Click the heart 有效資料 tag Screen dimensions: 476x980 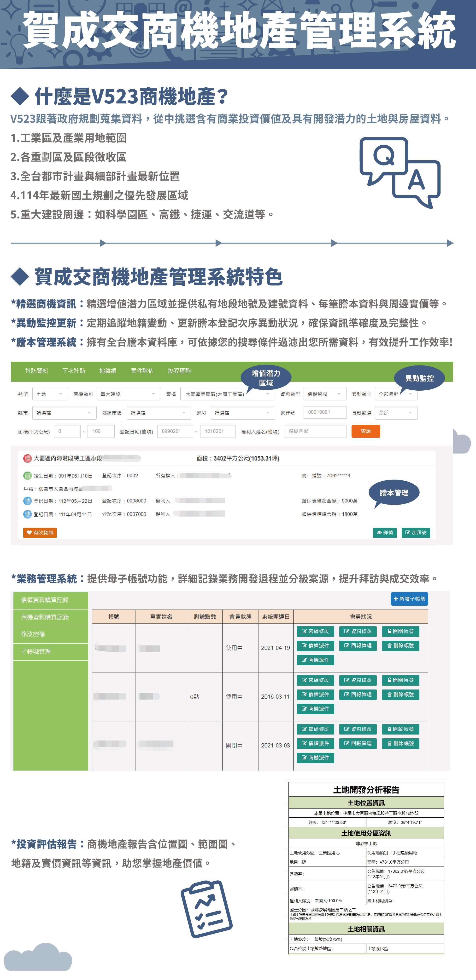tap(40, 533)
